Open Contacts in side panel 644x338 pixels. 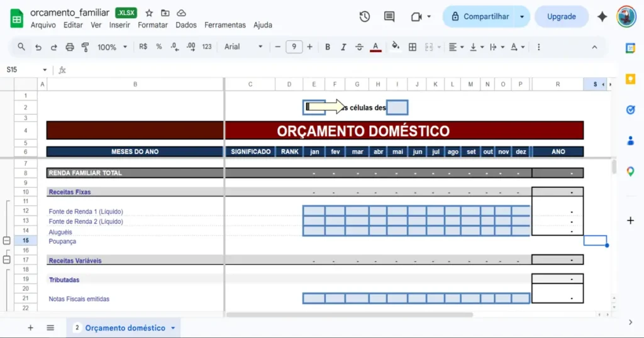click(630, 141)
